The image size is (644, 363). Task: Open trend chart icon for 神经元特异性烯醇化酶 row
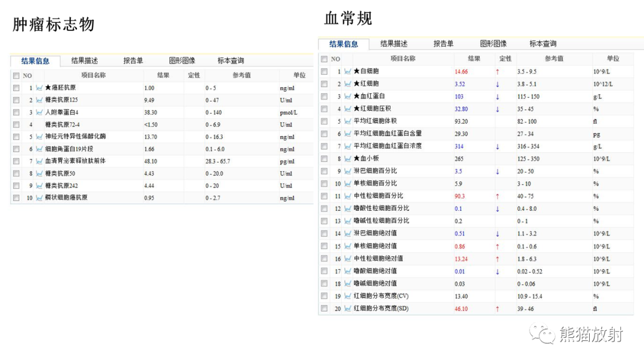coord(39,137)
